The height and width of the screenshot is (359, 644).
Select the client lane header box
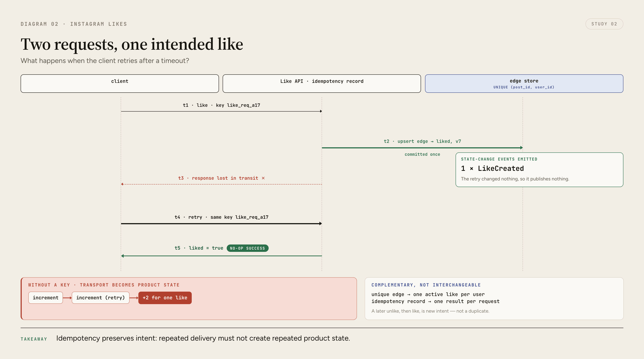[x=120, y=84]
